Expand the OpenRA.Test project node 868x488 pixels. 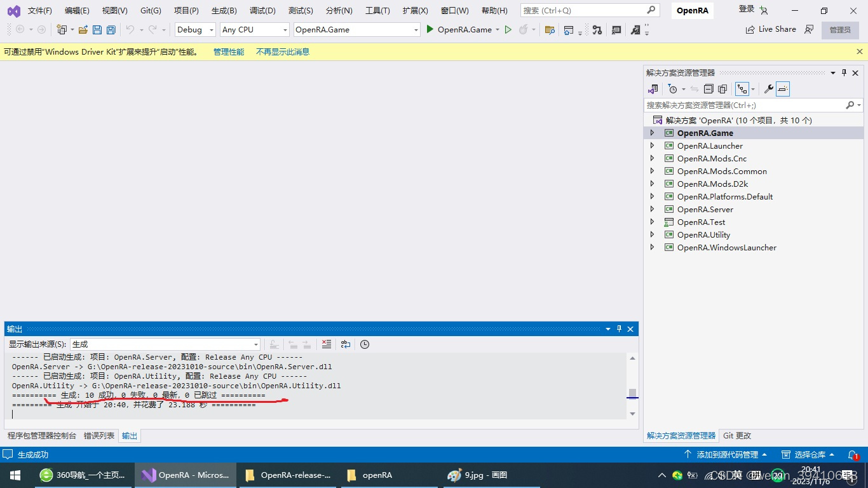click(652, 222)
